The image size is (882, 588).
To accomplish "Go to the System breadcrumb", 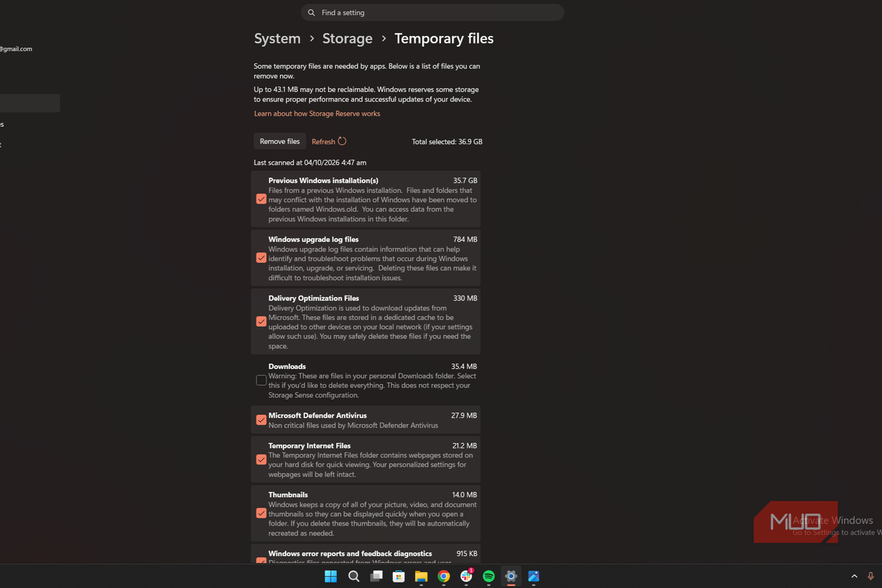I will pos(277,38).
